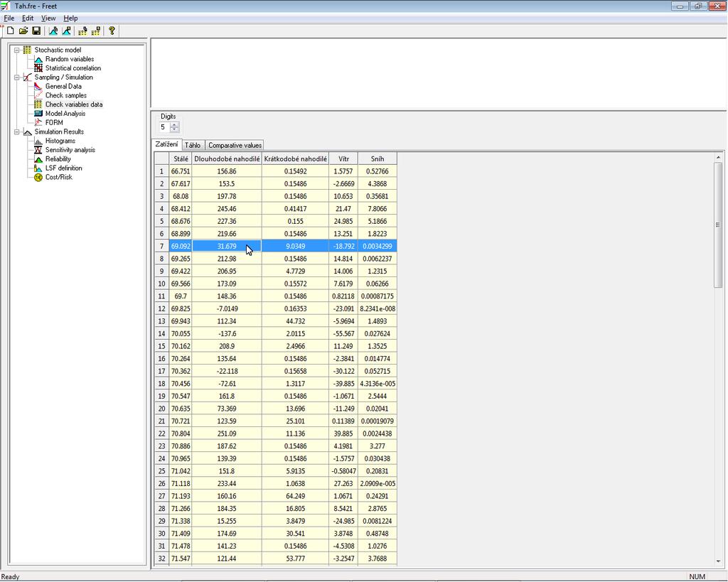This screenshot has width=728, height=582.
Task: Open the Edit menu
Action: (x=28, y=18)
